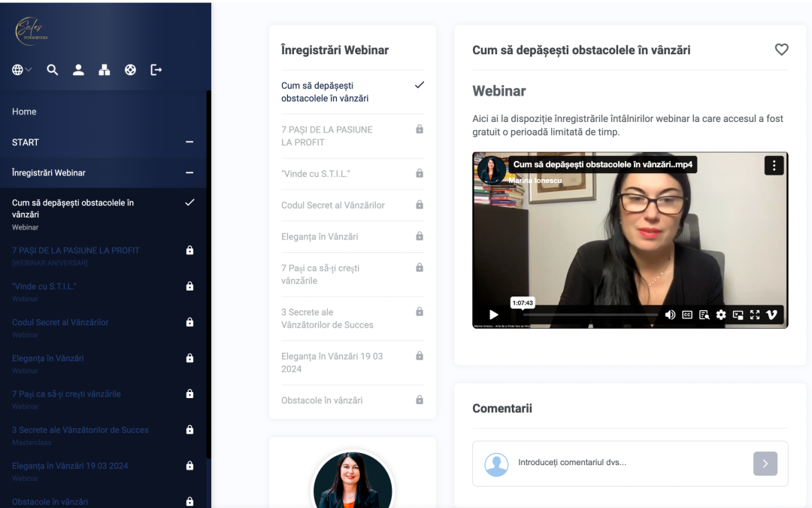Click Marina Ionescu avatar in video header
Screen dimensions: 812x508
[x=492, y=170]
